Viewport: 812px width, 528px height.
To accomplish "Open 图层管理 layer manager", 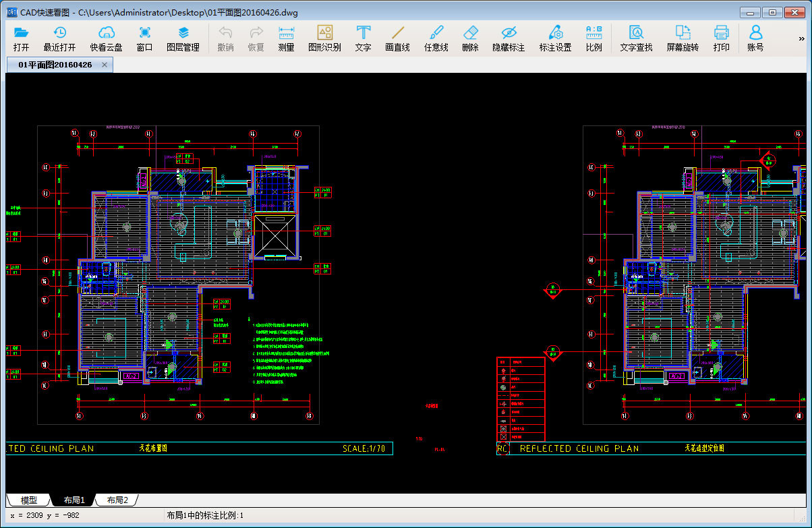I will [183, 38].
